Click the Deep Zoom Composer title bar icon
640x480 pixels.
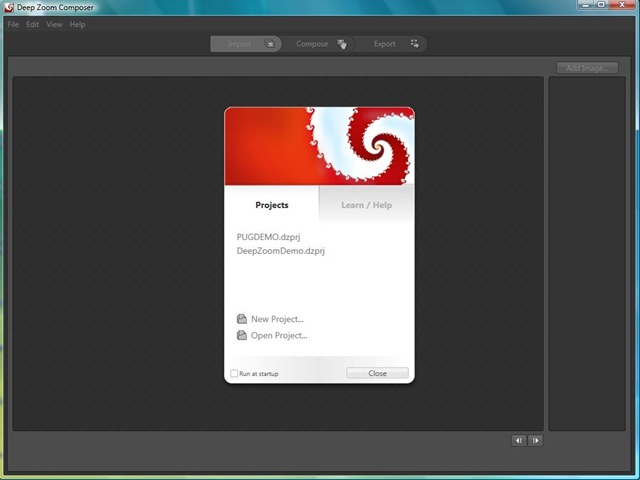click(9, 7)
